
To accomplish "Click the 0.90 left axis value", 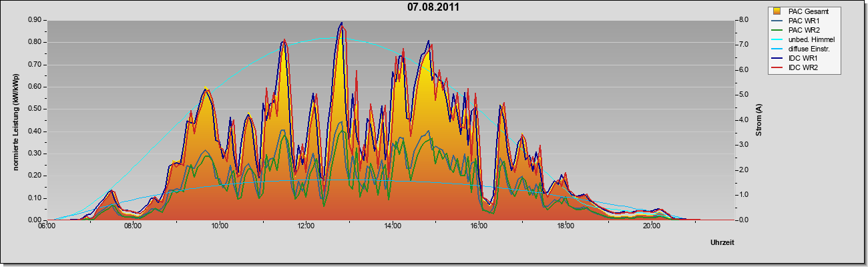I will point(35,20).
